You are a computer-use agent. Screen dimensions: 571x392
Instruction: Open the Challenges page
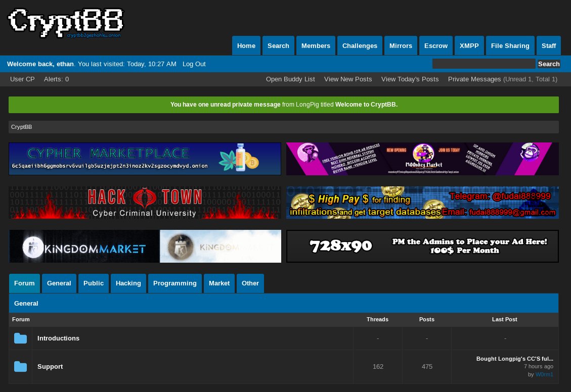360,46
